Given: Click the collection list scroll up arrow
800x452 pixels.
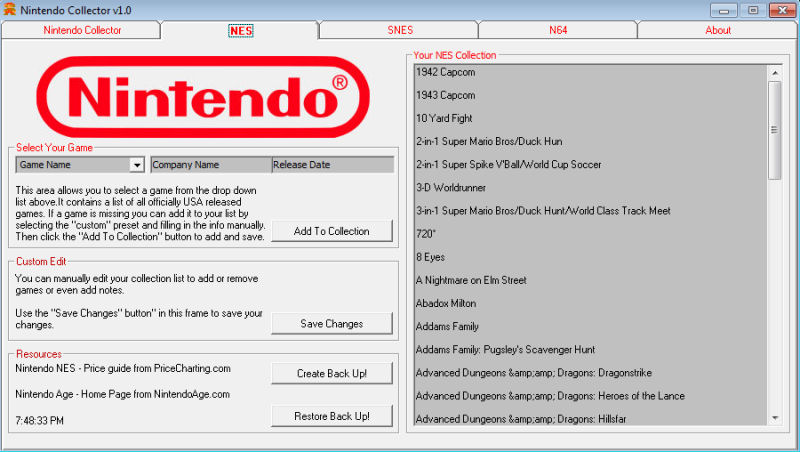Looking at the screenshot, I should coord(775,73).
